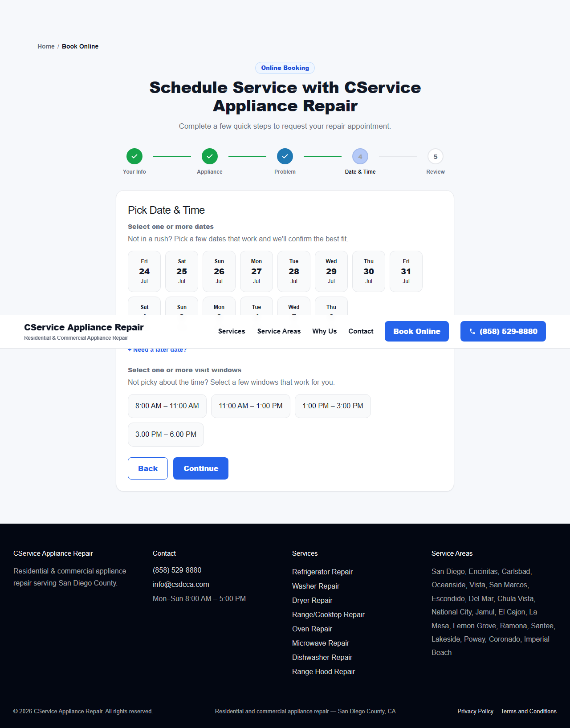The height and width of the screenshot is (728, 570).
Task: Click the Appliance step checkmark circle
Action: tap(210, 156)
